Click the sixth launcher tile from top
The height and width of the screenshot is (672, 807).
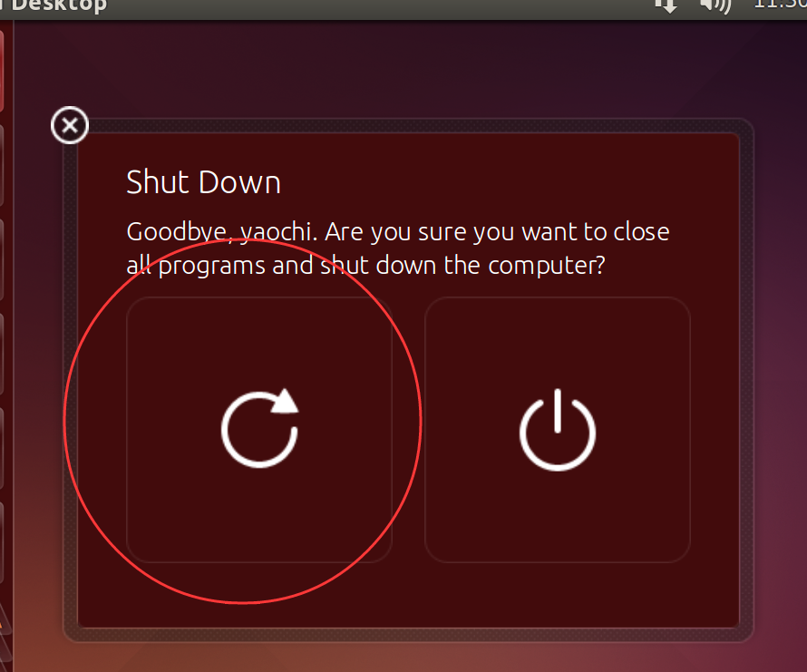[2, 542]
